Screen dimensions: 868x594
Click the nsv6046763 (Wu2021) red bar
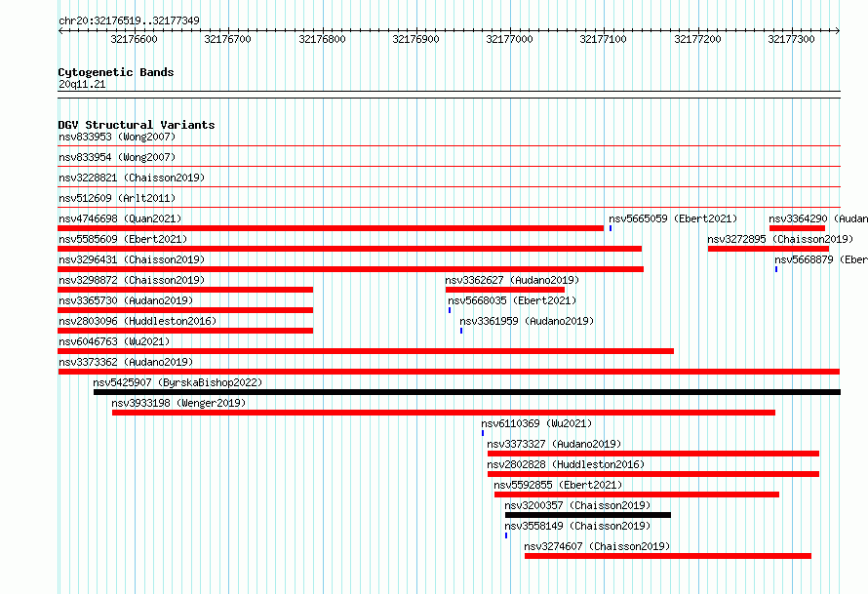tap(366, 351)
